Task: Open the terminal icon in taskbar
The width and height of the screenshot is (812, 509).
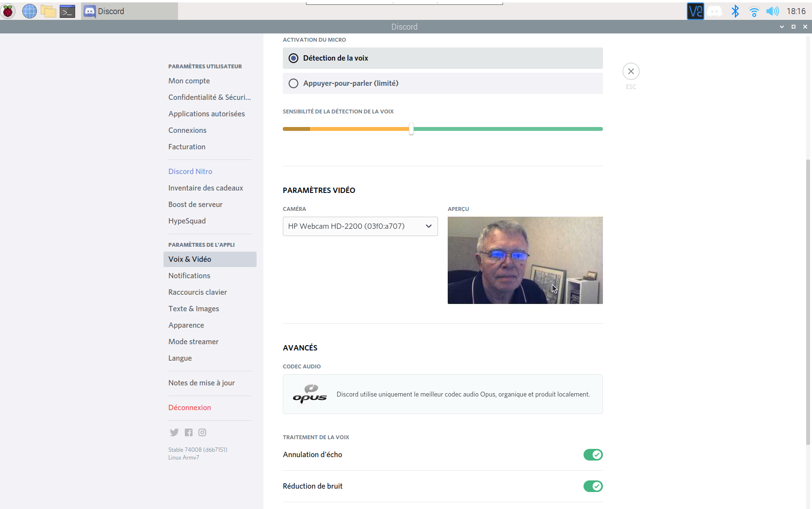Action: coord(67,11)
